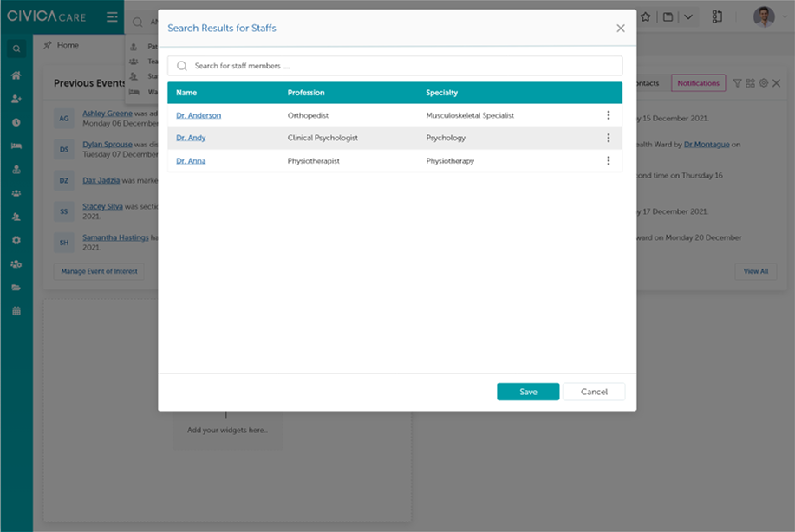
Task: Sort by Profession column header
Action: click(x=306, y=93)
